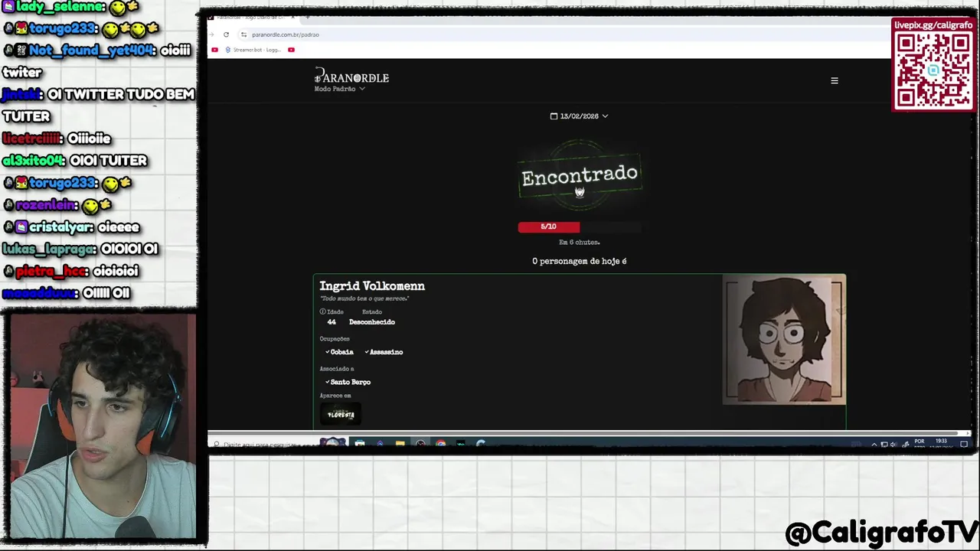
Task: Click the Encontrado stamp
Action: (580, 176)
